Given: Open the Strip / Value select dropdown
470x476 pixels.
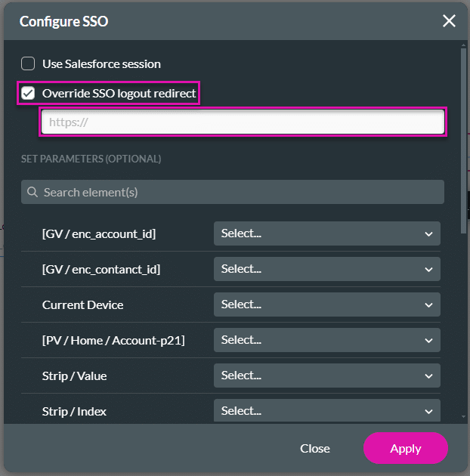Looking at the screenshot, I should click(327, 376).
